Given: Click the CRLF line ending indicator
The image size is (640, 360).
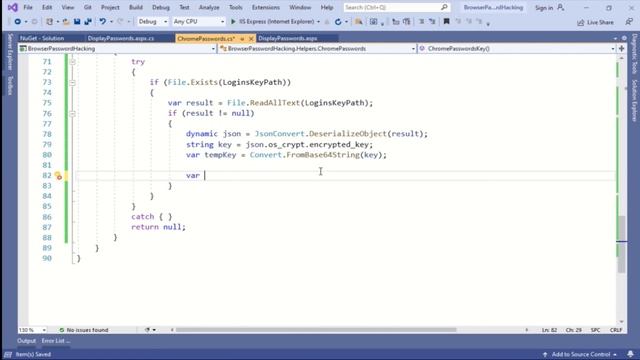Looking at the screenshot, I should pyautogui.click(x=616, y=330).
